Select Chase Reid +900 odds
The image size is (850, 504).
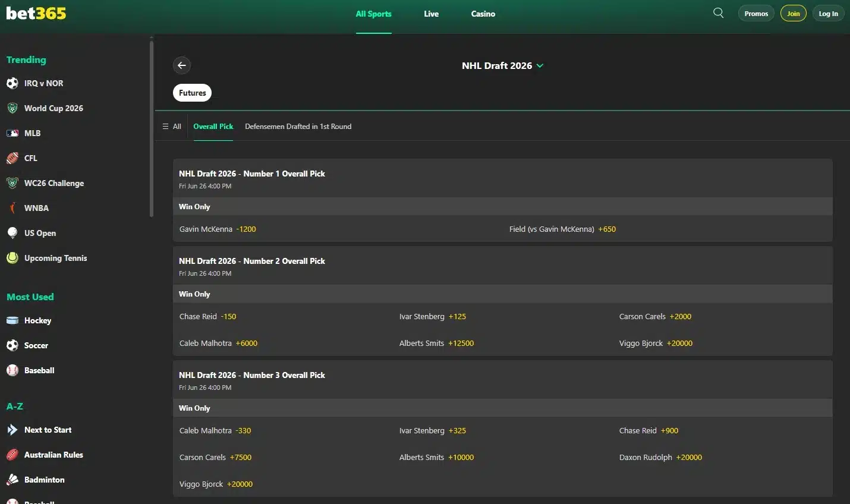point(648,430)
